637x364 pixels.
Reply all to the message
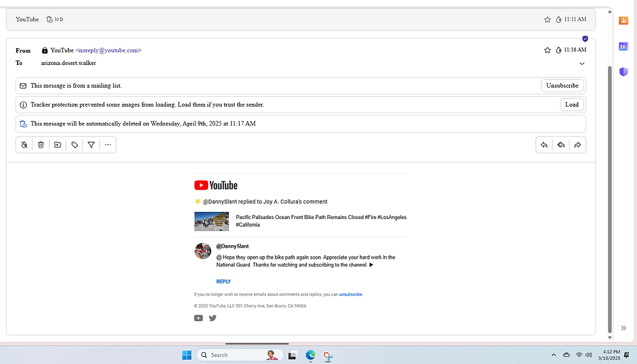(560, 144)
